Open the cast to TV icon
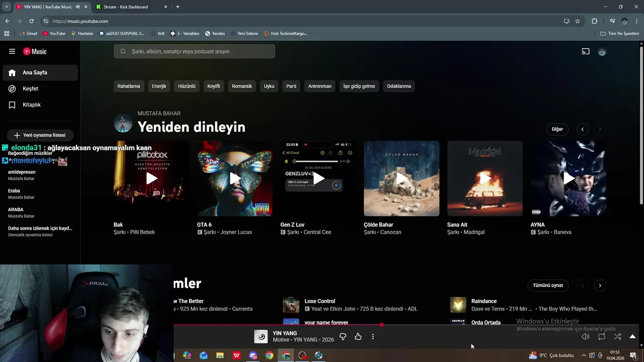Viewport: 644px width, 362px height. [x=586, y=51]
